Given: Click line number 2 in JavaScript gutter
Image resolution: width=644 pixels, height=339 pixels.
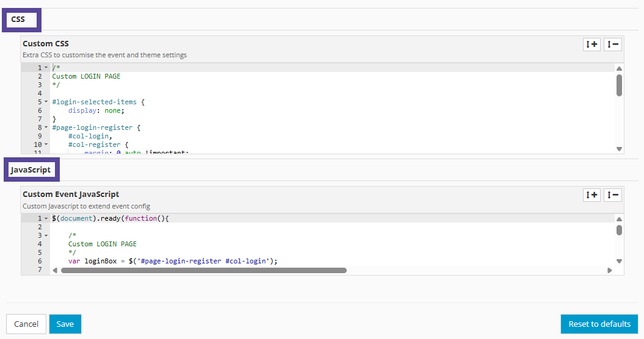Looking at the screenshot, I should pyautogui.click(x=40, y=227).
